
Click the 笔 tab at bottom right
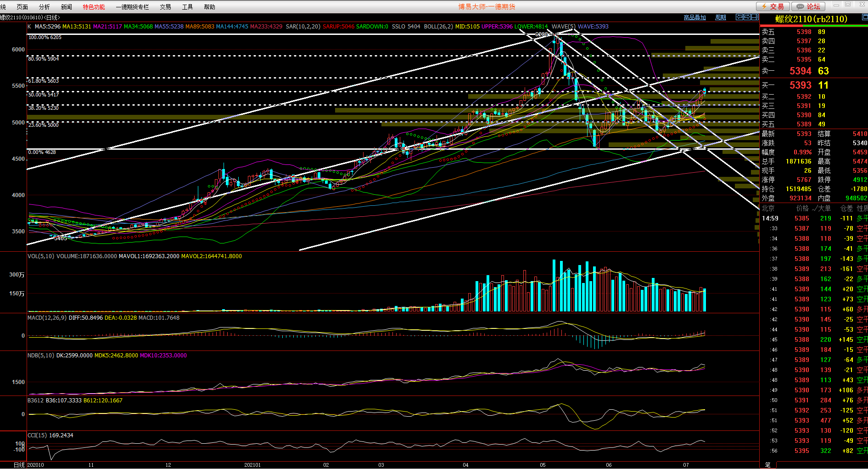(767, 465)
